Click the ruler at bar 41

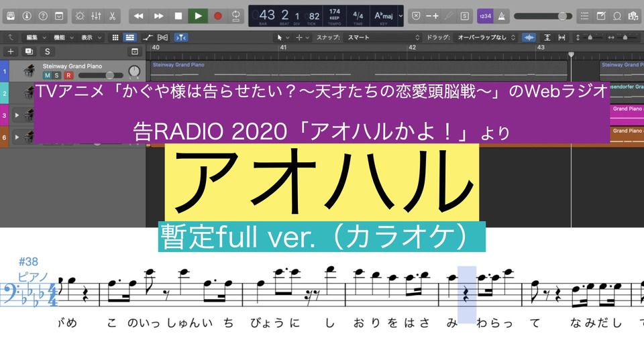(x=283, y=48)
